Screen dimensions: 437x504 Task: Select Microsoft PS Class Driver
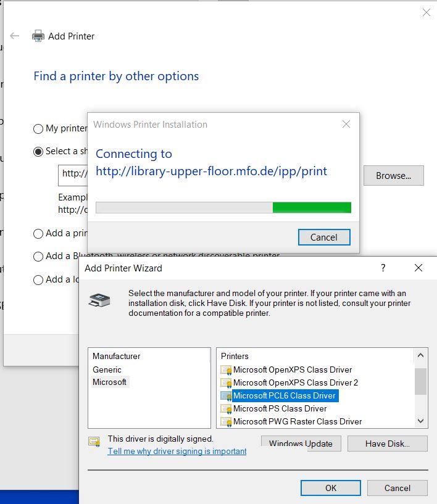280,409
